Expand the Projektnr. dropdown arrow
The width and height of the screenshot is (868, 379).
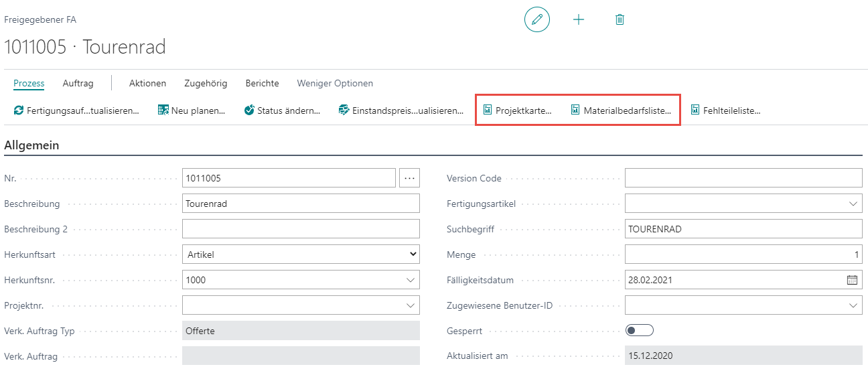tap(410, 305)
